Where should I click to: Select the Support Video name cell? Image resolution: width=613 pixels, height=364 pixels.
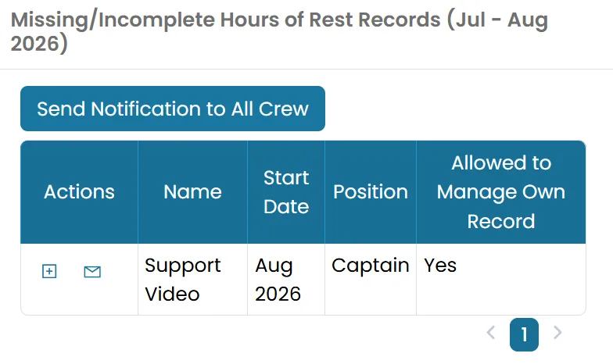coord(192,280)
